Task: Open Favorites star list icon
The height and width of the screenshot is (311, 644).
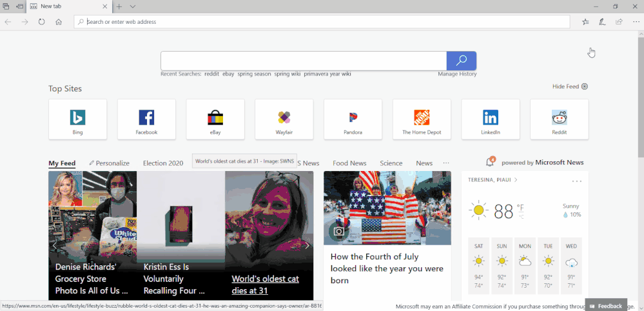Action: [586, 22]
